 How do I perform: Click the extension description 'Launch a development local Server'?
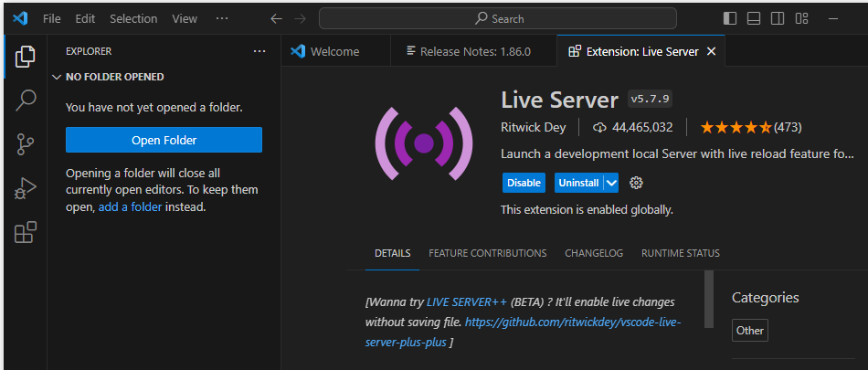677,154
